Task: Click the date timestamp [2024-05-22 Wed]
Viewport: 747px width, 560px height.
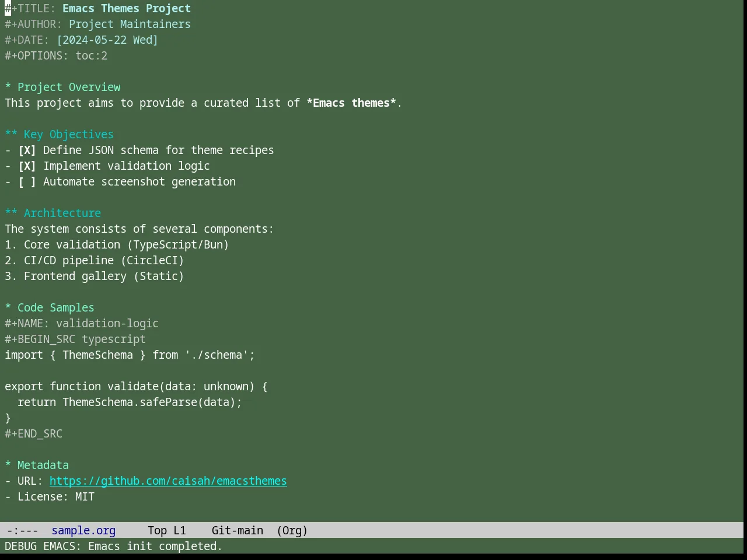Action: (x=107, y=40)
